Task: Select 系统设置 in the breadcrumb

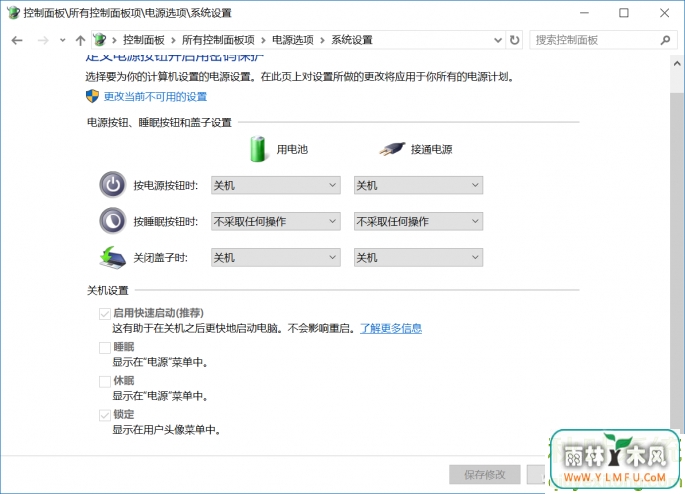Action: [x=352, y=40]
